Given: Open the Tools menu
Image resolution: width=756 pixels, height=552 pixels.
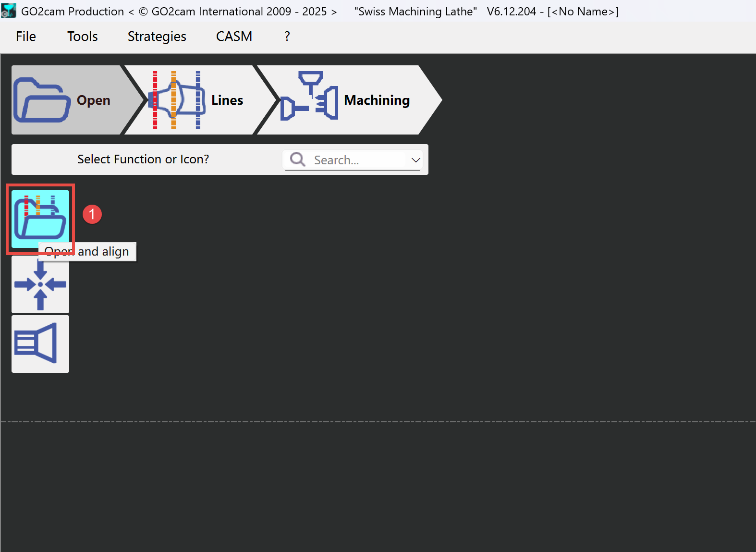Looking at the screenshot, I should [82, 37].
